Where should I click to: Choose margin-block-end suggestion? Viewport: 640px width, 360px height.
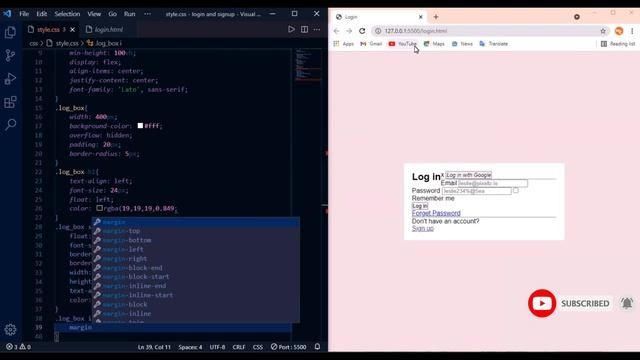[196, 268]
